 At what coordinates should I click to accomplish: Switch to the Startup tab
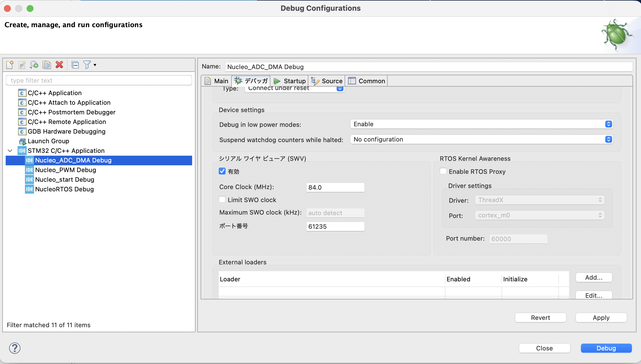290,81
